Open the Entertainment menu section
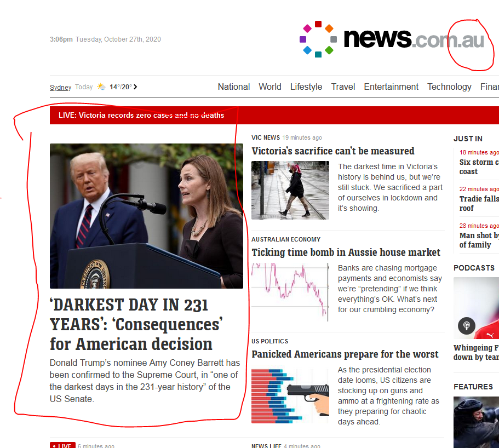Image resolution: width=499 pixels, height=448 pixels. pos(391,87)
